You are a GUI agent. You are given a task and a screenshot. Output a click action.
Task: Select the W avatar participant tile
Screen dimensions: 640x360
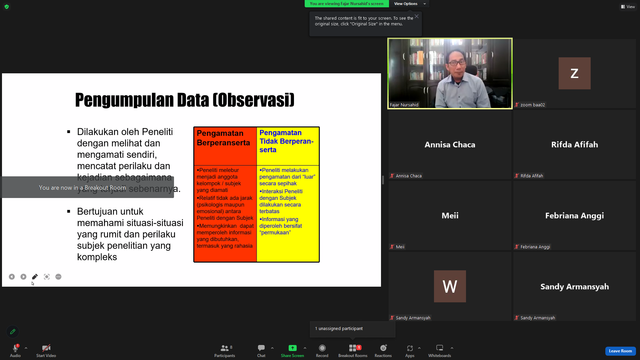[x=450, y=287]
